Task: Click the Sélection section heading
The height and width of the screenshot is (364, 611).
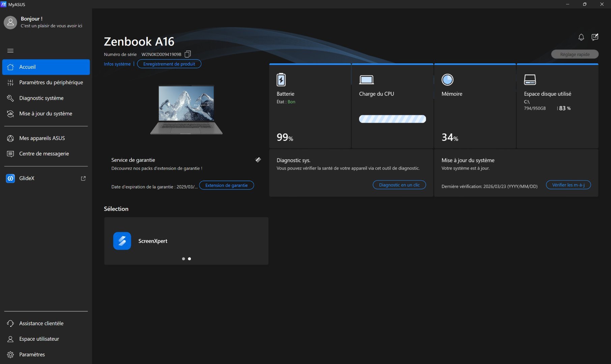Action: pyautogui.click(x=116, y=209)
